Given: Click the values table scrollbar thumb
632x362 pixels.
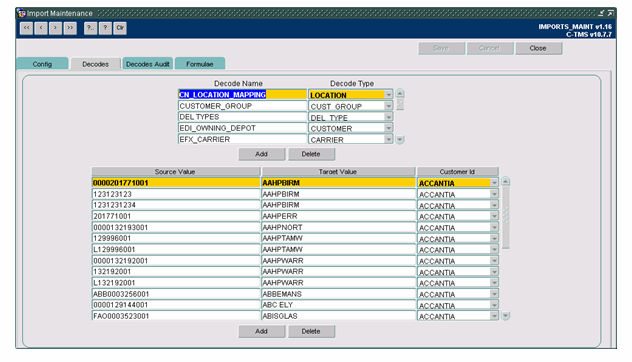Looking at the screenshot, I should [x=505, y=218].
